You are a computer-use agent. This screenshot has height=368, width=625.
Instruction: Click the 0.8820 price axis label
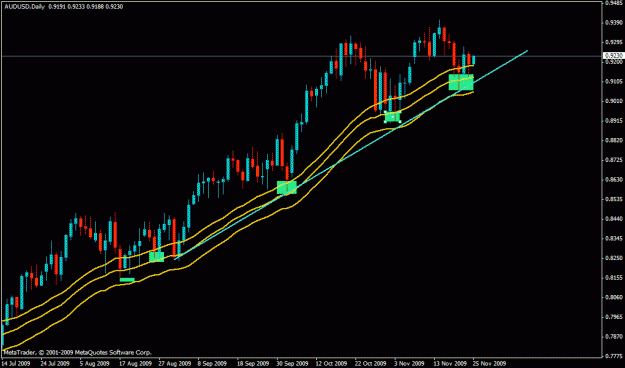pos(613,140)
